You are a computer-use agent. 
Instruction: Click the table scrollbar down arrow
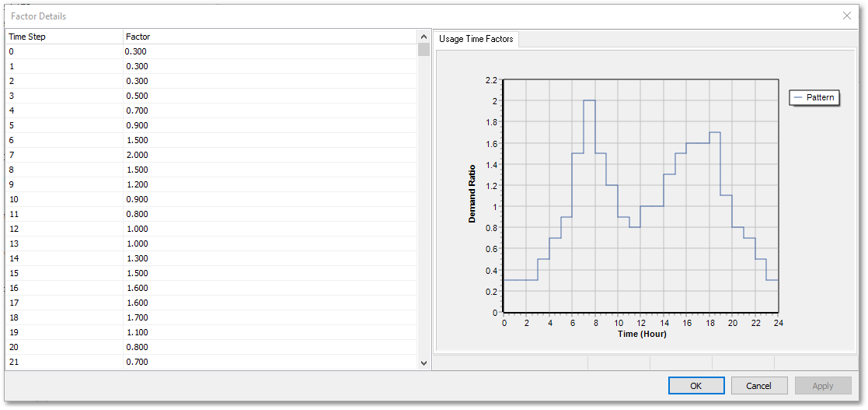pos(424,363)
